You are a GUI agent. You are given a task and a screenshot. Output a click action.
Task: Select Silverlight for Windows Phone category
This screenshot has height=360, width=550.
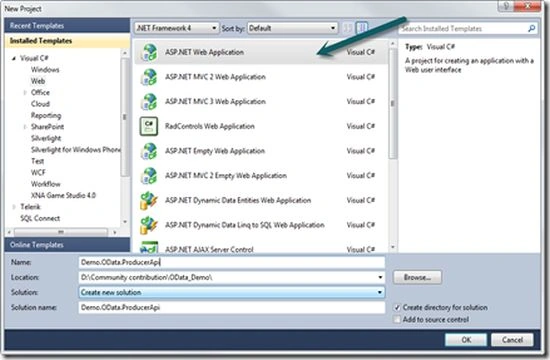[75, 150]
